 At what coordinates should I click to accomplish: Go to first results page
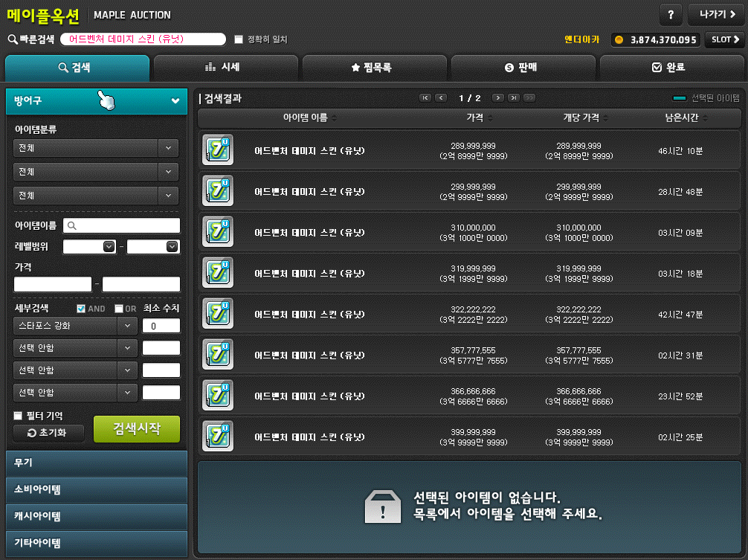click(x=425, y=97)
